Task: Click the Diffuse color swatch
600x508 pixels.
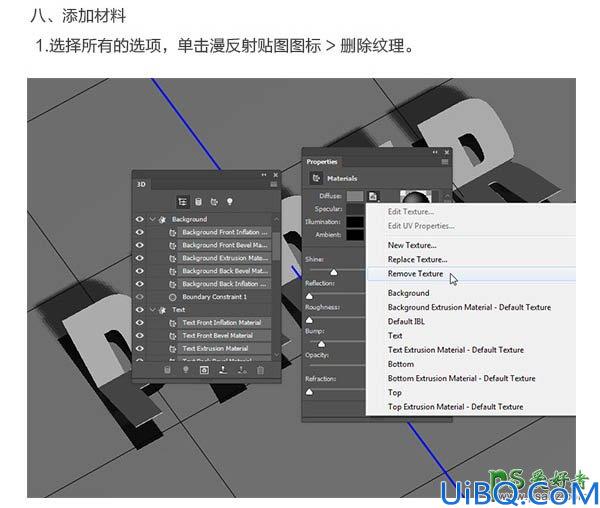Action: click(355, 196)
